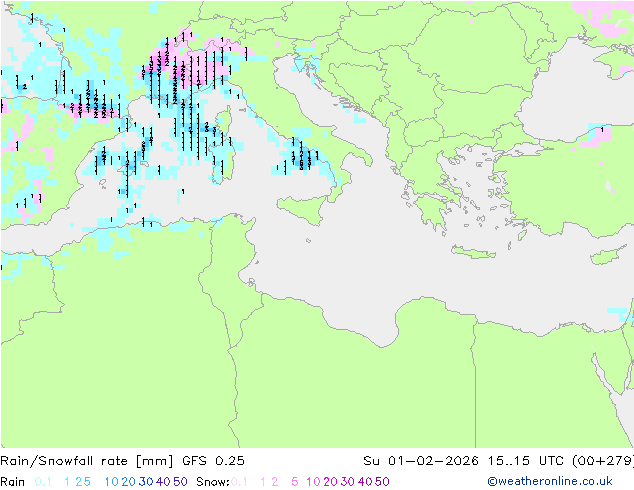
Task: Select the Snow legend value 5
Action: [295, 482]
